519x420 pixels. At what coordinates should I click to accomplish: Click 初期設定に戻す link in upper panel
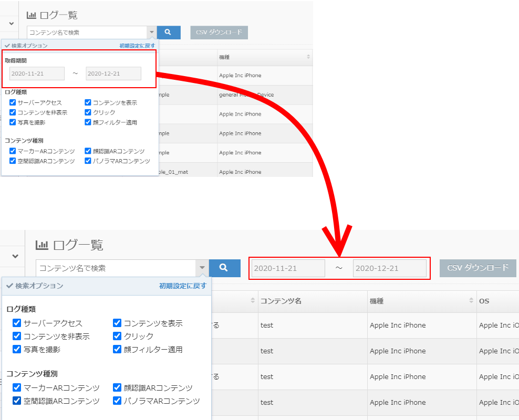coord(137,46)
